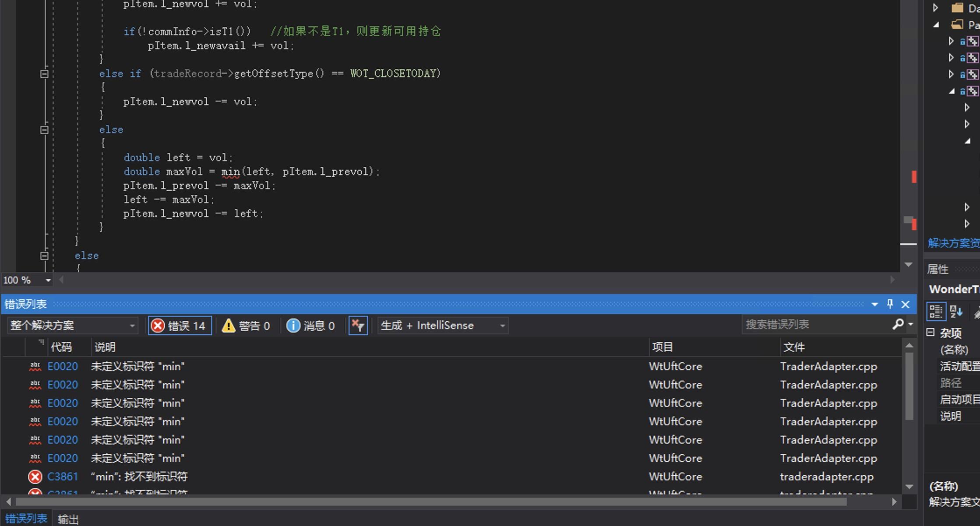Click the error icon beside C3861 row

point(35,477)
